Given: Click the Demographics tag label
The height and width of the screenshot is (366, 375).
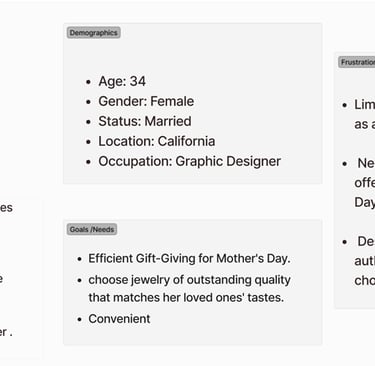Looking at the screenshot, I should (94, 33).
